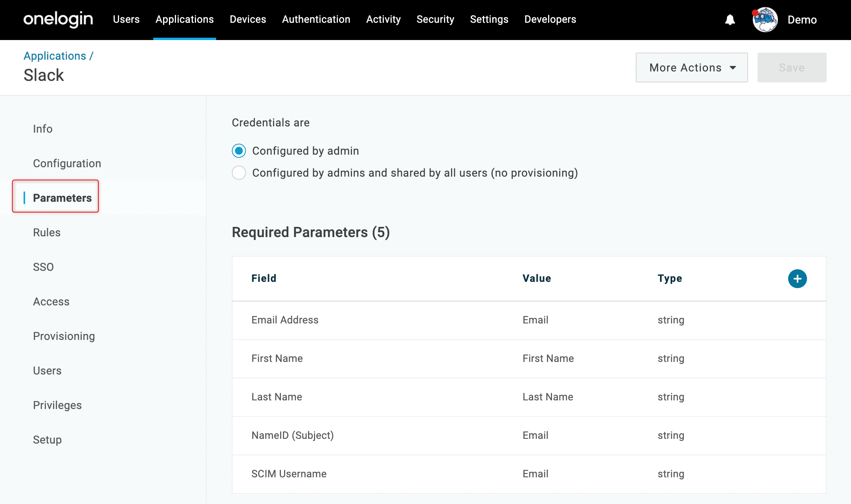Open the Demo account menu

coord(802,20)
